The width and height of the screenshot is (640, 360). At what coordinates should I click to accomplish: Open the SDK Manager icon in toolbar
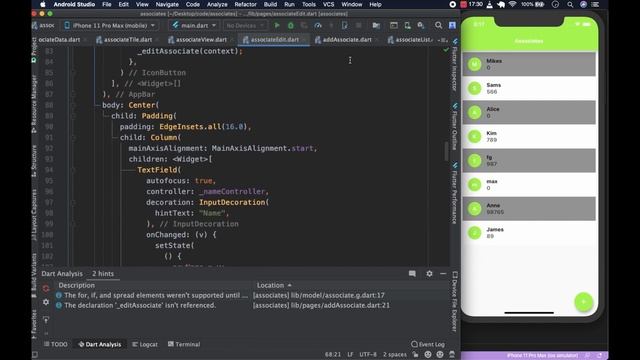(421, 25)
